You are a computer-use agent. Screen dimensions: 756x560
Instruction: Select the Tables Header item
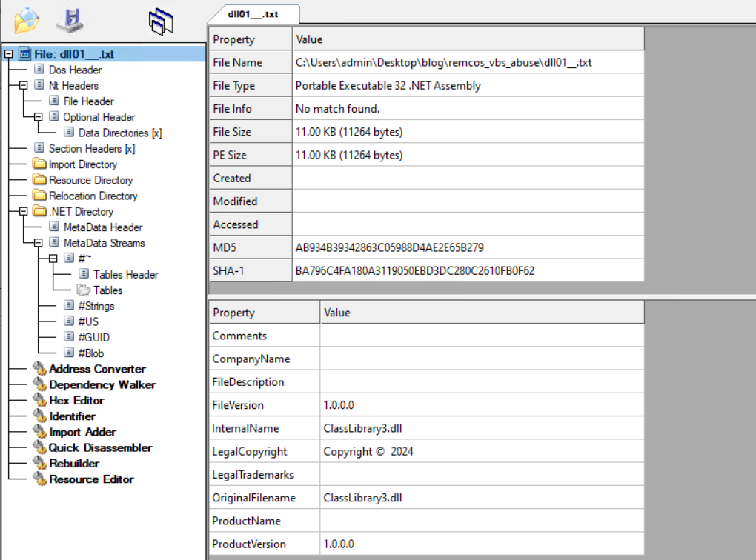click(x=125, y=275)
